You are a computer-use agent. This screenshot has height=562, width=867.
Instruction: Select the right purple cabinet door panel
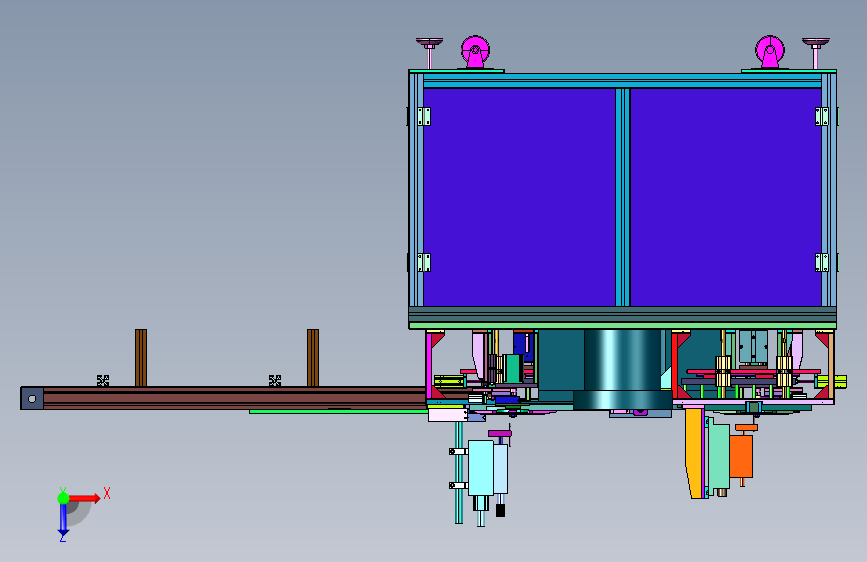click(725, 197)
